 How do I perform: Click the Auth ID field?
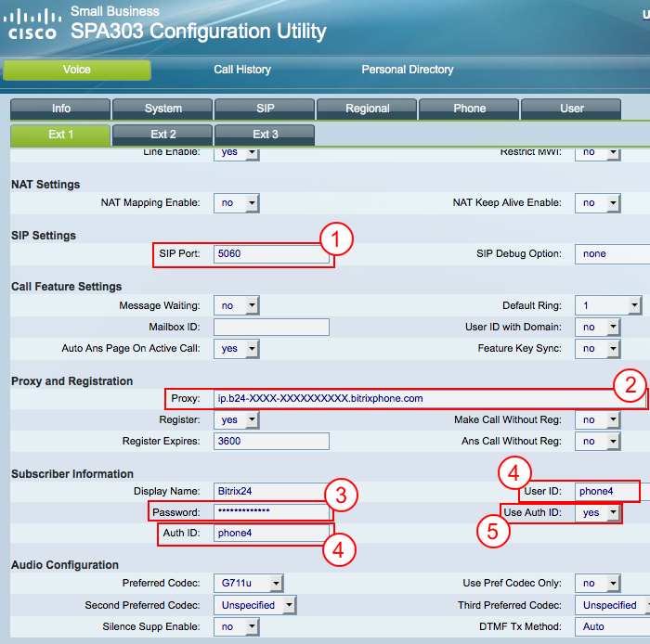(271, 533)
